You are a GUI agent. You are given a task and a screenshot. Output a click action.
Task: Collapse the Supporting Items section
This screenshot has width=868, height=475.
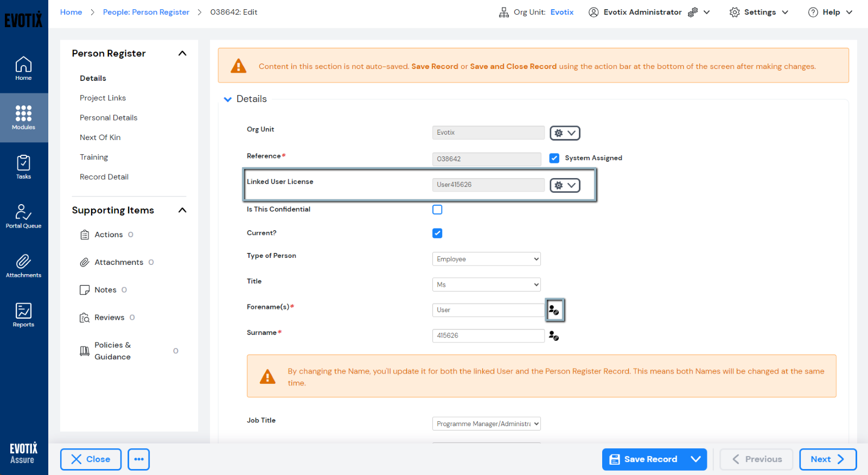(x=182, y=210)
